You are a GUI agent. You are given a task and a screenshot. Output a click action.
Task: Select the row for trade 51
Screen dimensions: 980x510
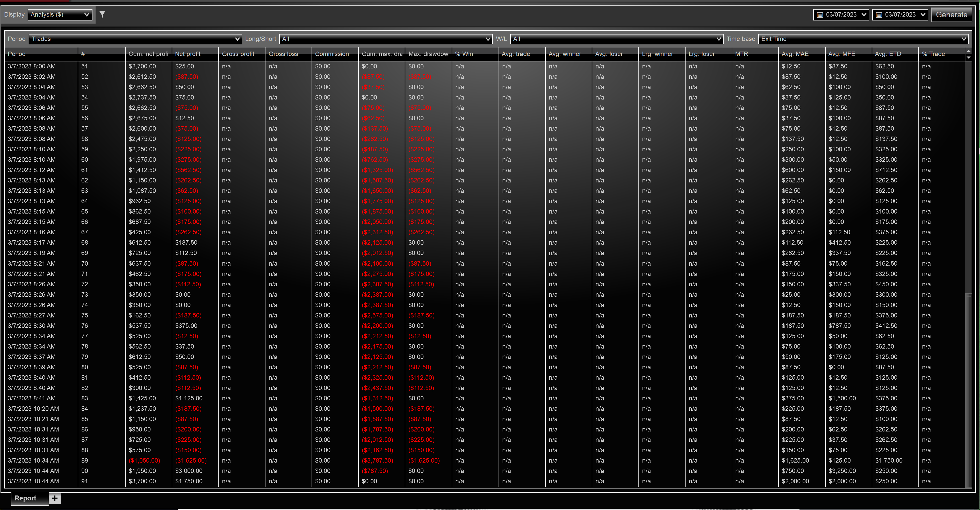(x=485, y=66)
